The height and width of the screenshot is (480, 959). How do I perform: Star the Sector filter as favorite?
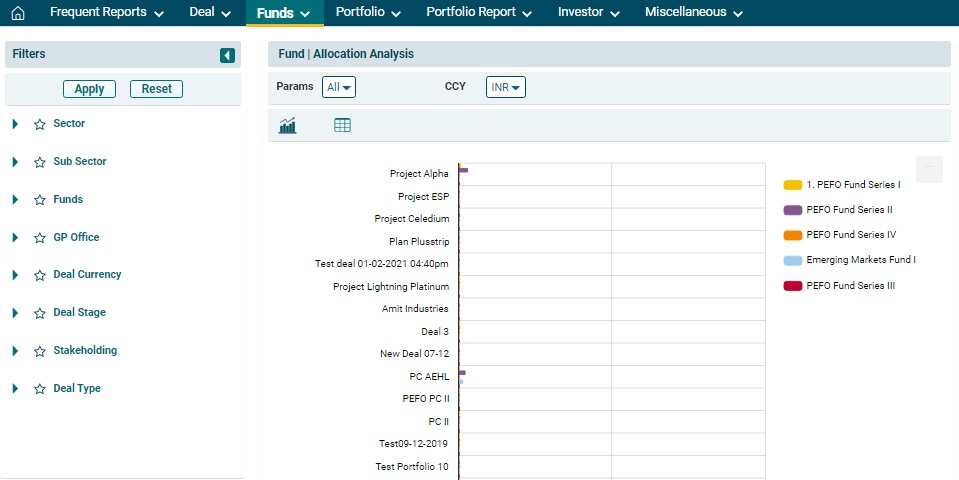click(x=40, y=124)
